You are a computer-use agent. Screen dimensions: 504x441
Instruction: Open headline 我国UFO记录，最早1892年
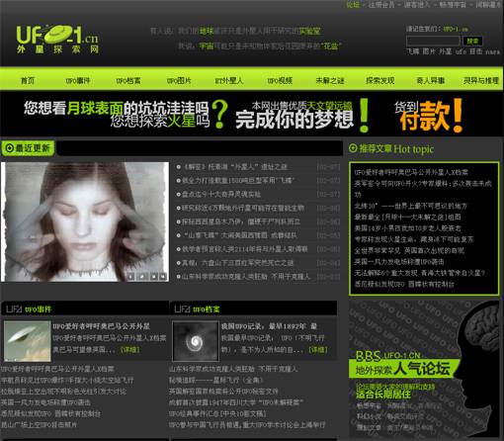(x=269, y=326)
